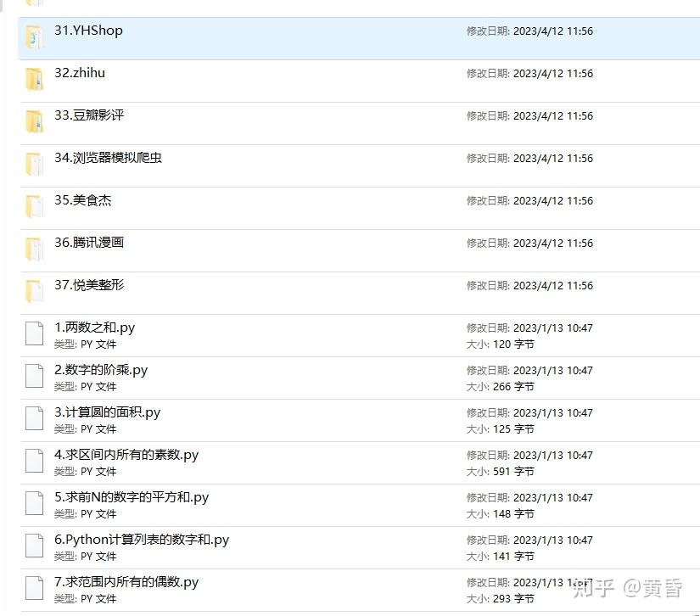
Task: Select the 6.Python计算列表的数字和.py file name
Action: tap(142, 540)
